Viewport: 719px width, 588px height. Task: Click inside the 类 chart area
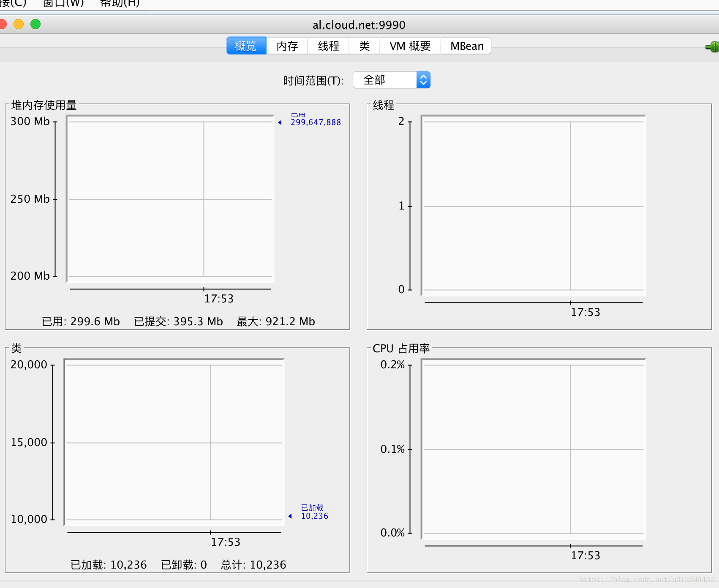[174, 442]
